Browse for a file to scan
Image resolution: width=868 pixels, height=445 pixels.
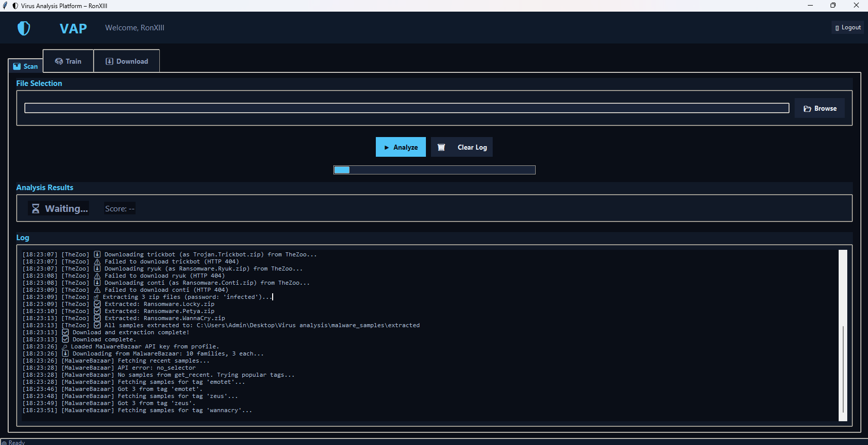coord(819,108)
